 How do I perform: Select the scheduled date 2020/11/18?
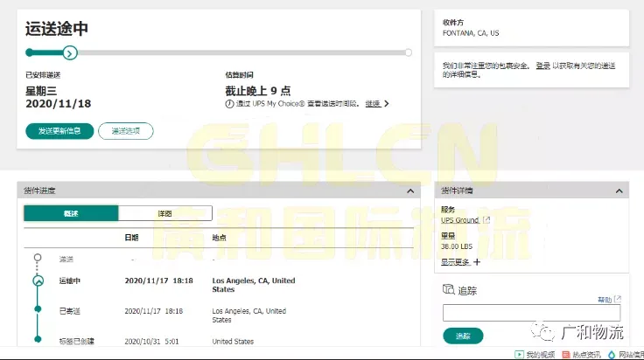click(x=59, y=104)
